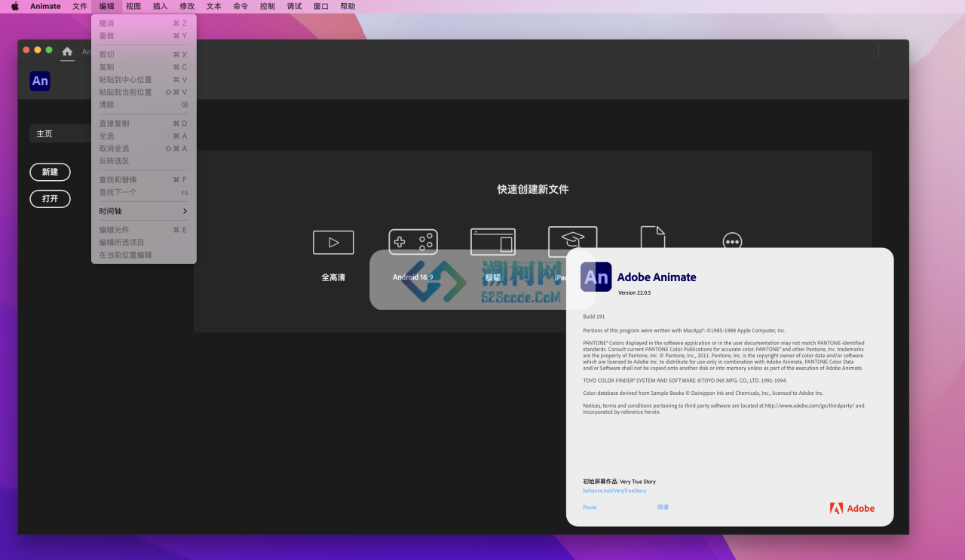This screenshot has width=965, height=560.
Task: Open the 命令 menu
Action: 240,6
